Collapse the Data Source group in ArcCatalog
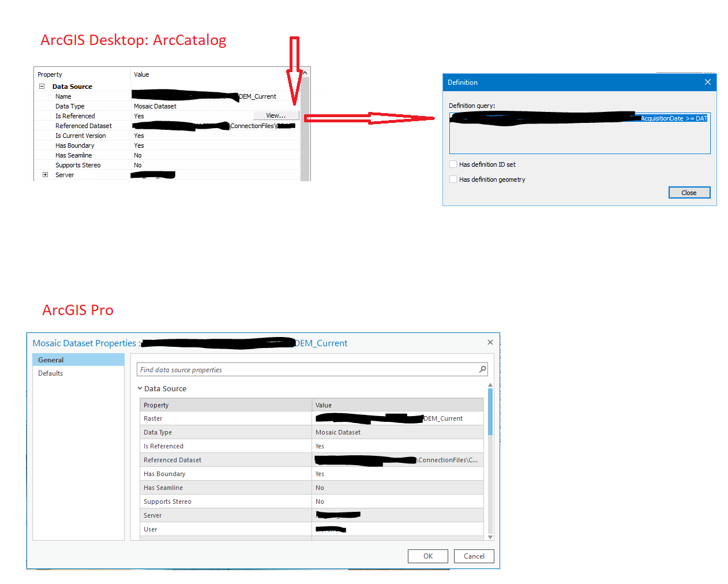Viewport: 728px width, 584px height. click(x=42, y=87)
